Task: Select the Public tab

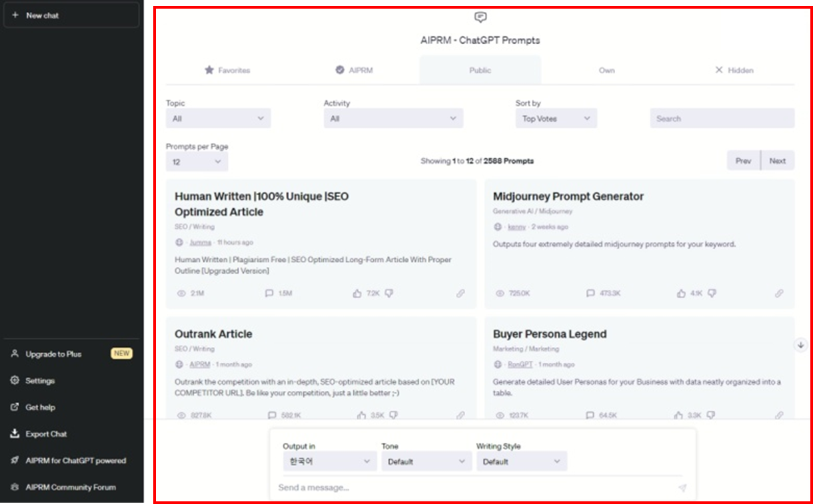Action: 480,70
